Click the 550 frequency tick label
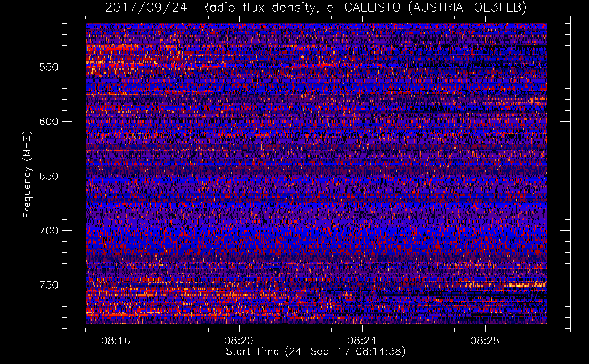The image size is (589, 364). point(49,67)
